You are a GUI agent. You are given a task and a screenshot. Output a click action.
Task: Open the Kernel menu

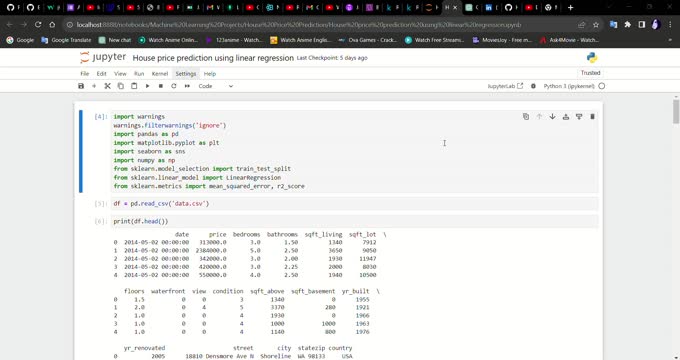160,73
